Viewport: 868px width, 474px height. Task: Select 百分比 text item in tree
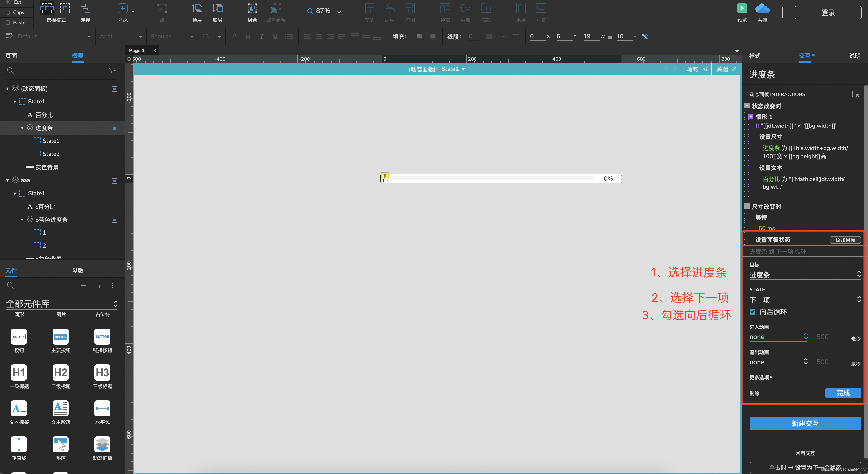[x=44, y=115]
